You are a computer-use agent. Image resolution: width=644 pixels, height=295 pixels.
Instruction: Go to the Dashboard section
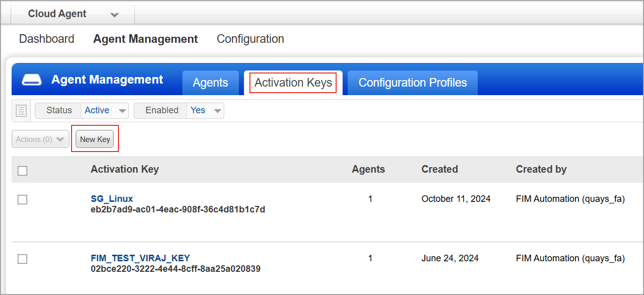(x=46, y=39)
